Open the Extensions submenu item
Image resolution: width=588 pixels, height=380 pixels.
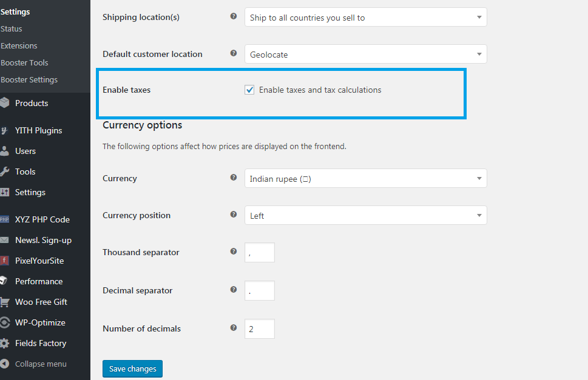point(19,45)
